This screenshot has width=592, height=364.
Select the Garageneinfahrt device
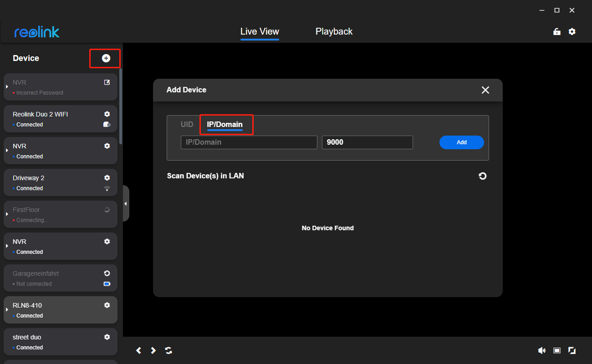[x=61, y=278]
